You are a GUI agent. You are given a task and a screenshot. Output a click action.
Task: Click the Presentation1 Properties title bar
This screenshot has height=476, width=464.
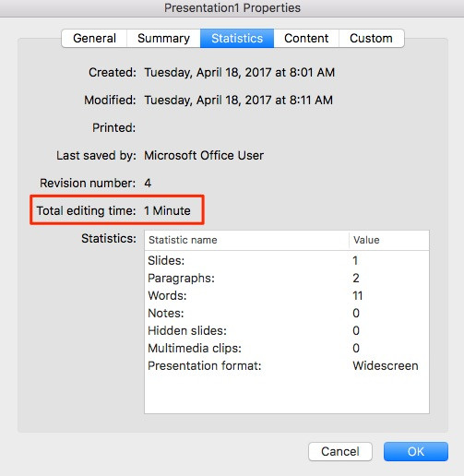coord(232,8)
